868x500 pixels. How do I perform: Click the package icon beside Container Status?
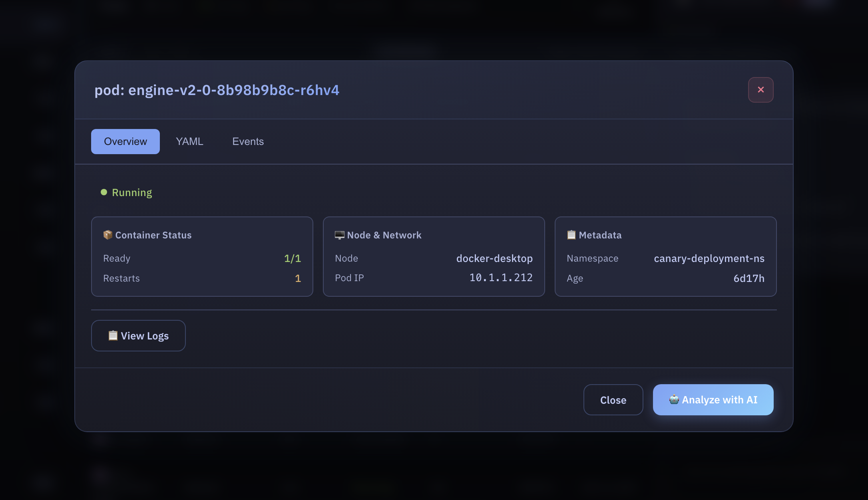coord(108,235)
